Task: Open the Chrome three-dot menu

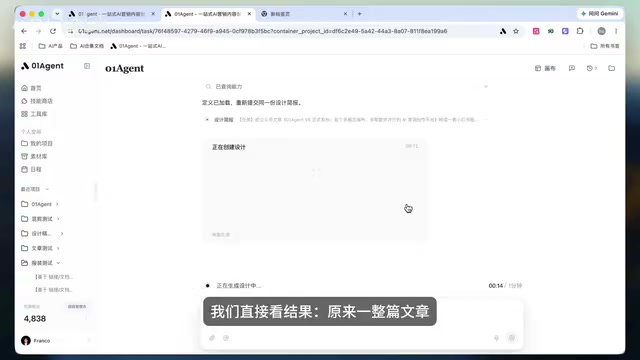Action: [x=616, y=31]
